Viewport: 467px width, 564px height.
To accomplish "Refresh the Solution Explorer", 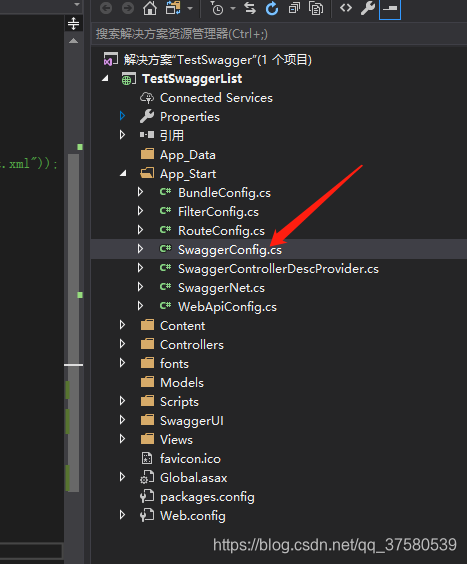I will tap(272, 8).
